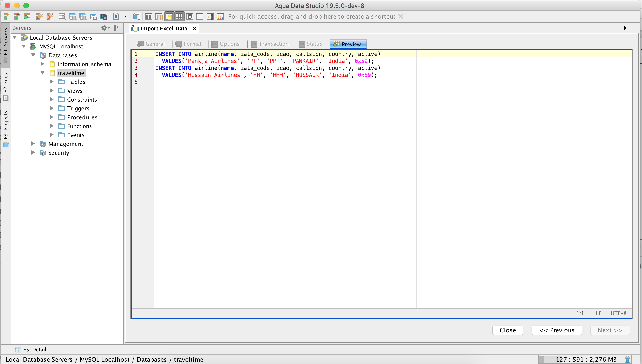
Task: Open the tab list menu icon
Action: pos(632,28)
